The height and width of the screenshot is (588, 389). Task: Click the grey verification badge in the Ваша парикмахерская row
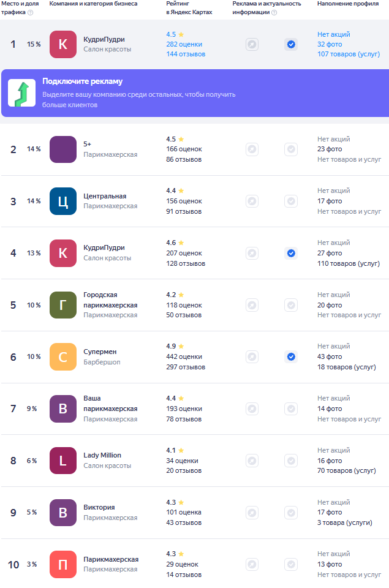(x=291, y=409)
